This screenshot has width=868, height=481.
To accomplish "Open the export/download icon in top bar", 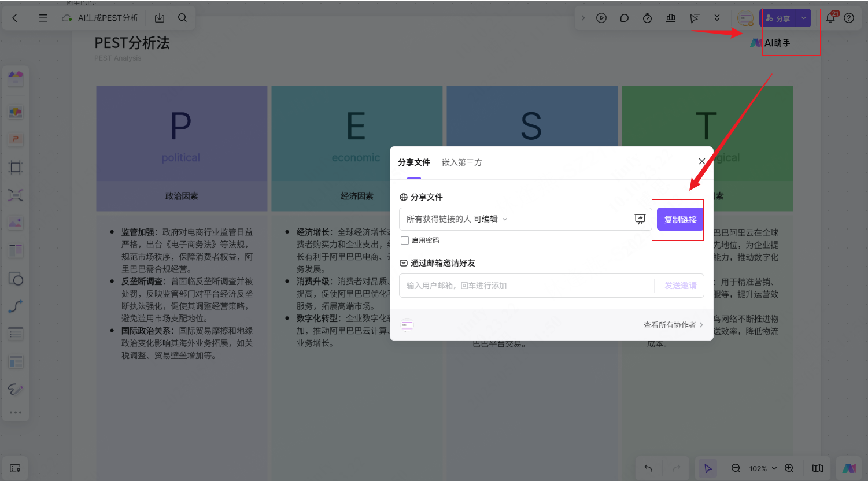I will pos(160,18).
